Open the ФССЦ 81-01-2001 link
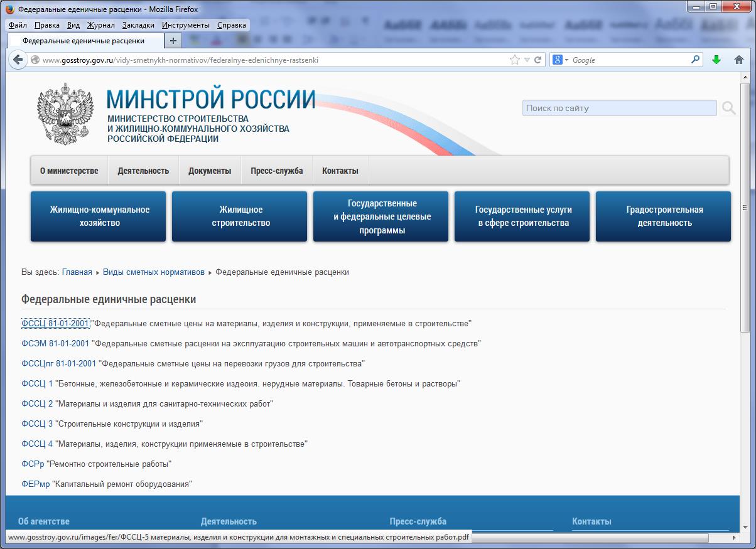 pos(55,324)
